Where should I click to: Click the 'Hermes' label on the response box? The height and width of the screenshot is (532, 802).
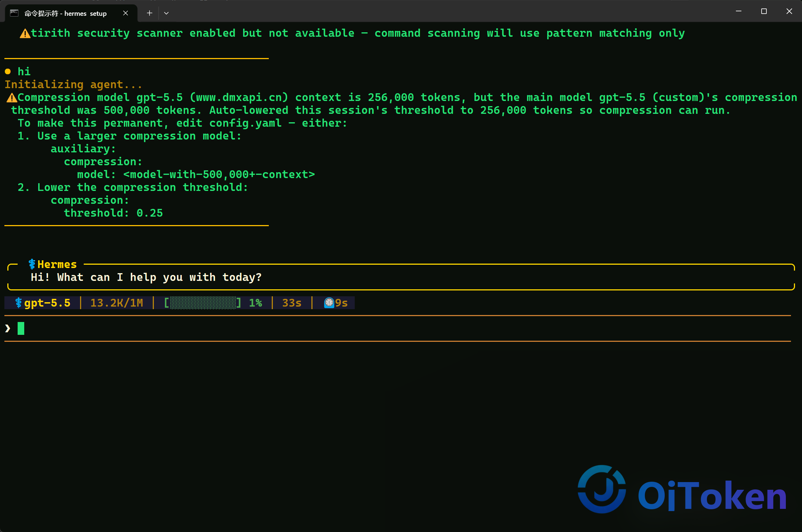pyautogui.click(x=57, y=264)
